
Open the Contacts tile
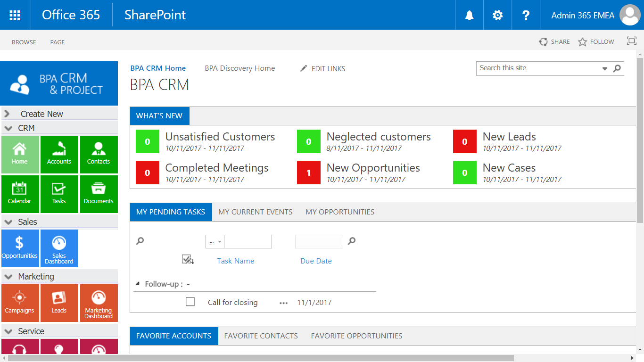coord(99,154)
